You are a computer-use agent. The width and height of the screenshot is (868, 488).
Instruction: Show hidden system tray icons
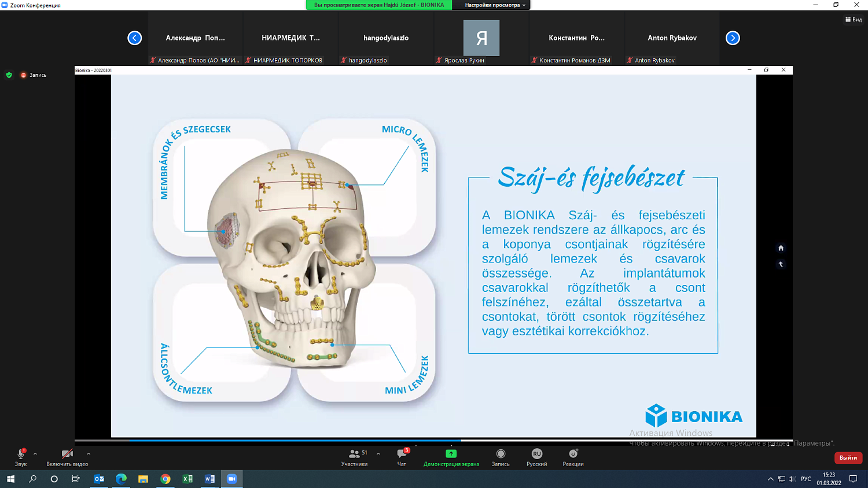tap(770, 479)
